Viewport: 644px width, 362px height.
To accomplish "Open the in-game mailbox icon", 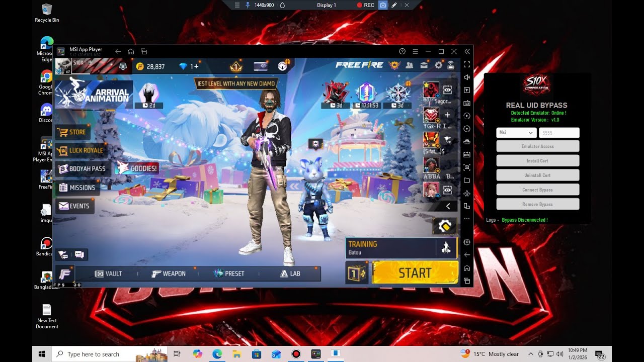I will (x=424, y=65).
